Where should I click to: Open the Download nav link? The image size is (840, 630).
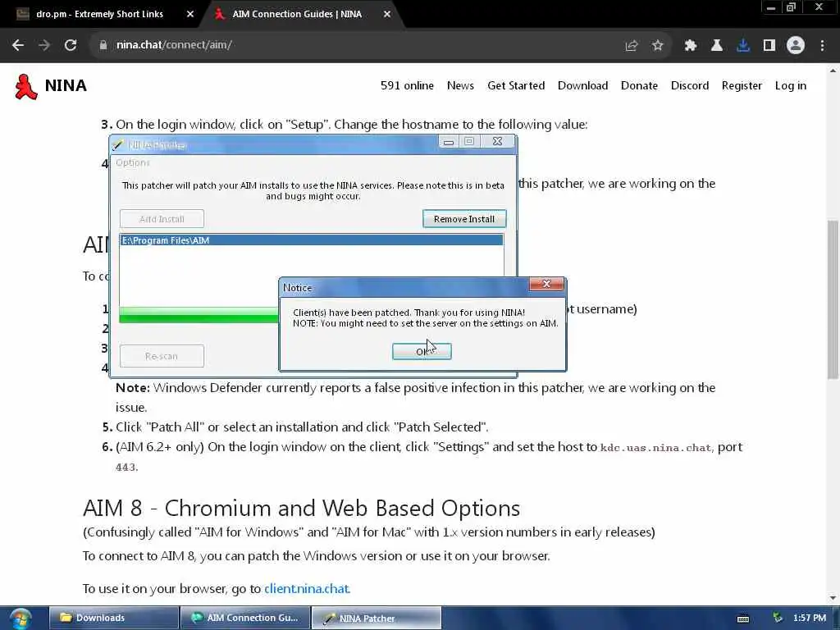pos(583,85)
